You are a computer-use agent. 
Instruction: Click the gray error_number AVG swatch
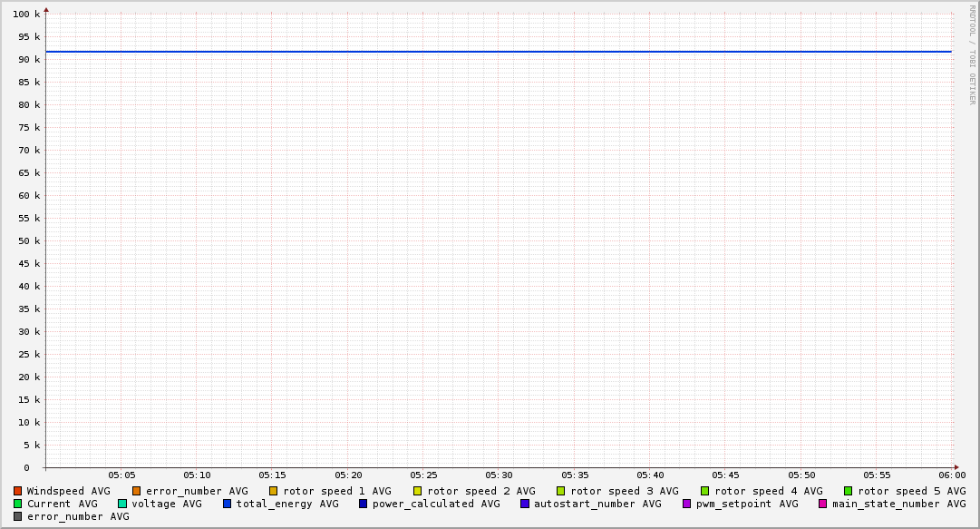point(17,516)
